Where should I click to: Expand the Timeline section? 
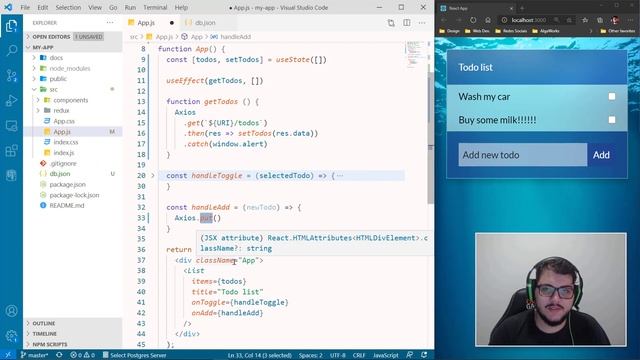point(73,334)
